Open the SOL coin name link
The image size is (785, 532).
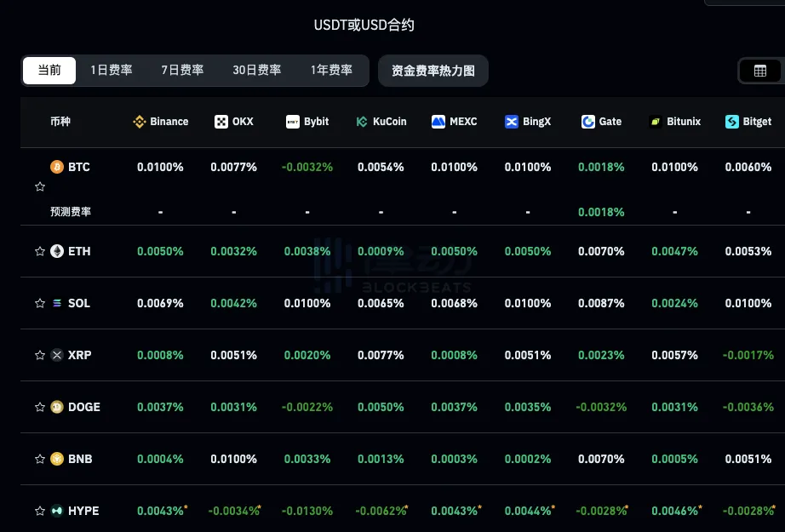click(x=79, y=303)
